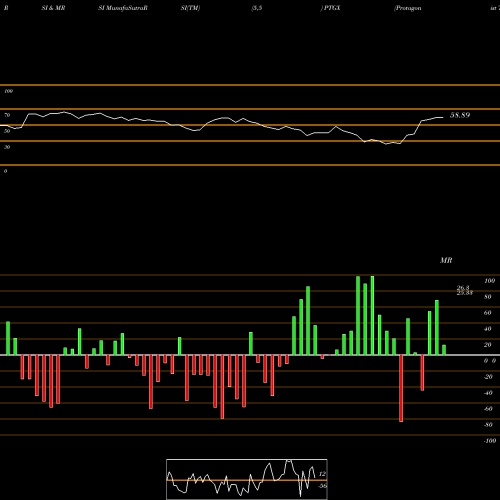Click the -40 label on the MR axis

click(x=488, y=393)
